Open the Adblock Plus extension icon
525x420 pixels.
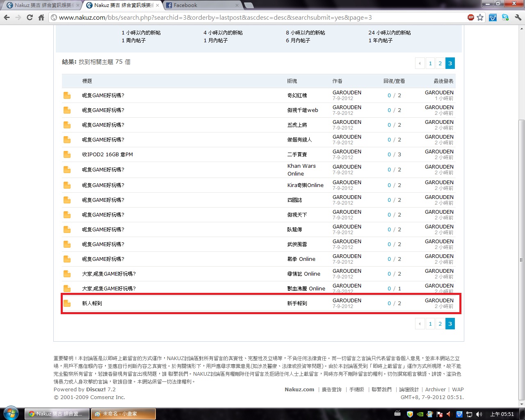(x=470, y=17)
